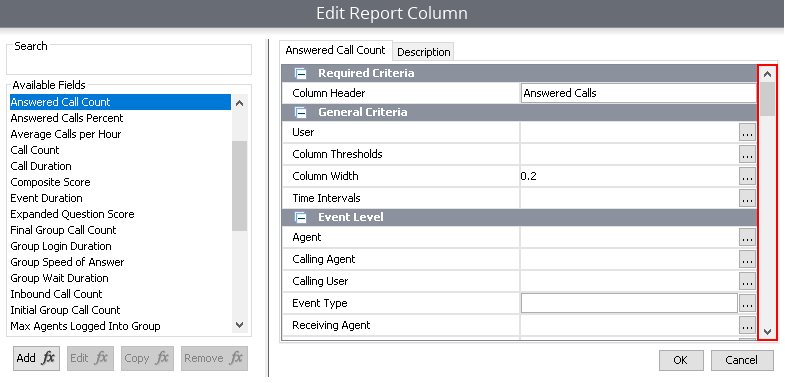This screenshot has height=383, width=785.
Task: Click into the Search input field
Action: (x=129, y=62)
